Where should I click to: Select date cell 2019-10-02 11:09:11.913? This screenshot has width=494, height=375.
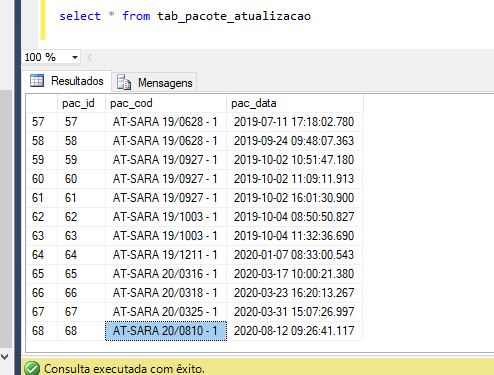(x=295, y=179)
